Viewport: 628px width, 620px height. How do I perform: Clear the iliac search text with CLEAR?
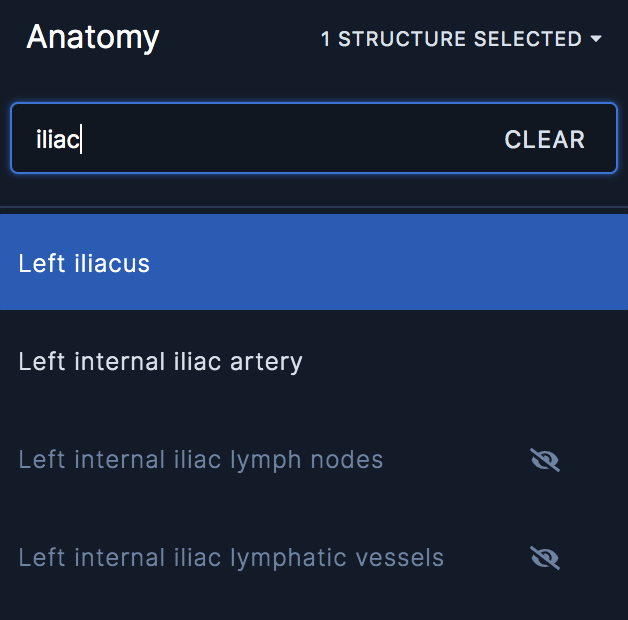pyautogui.click(x=545, y=139)
